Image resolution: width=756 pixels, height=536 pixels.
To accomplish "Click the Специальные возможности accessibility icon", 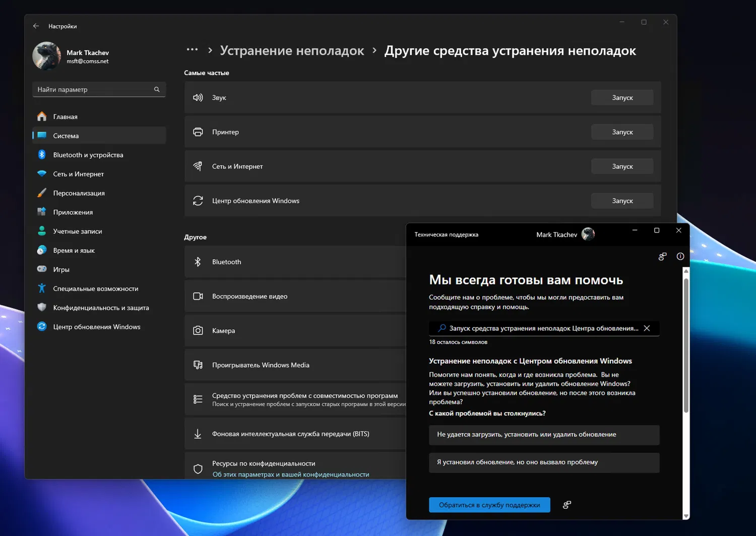I will [42, 288].
